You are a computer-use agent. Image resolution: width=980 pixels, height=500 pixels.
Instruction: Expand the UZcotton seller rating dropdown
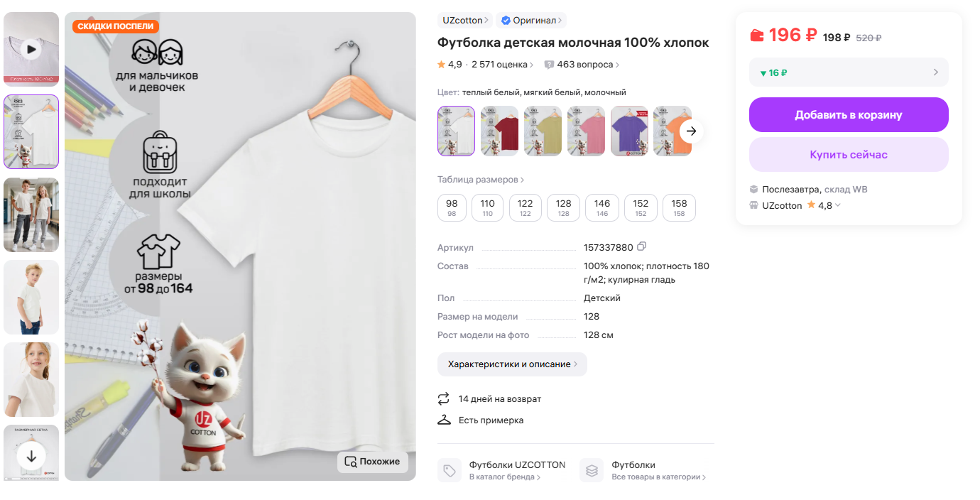tap(838, 206)
